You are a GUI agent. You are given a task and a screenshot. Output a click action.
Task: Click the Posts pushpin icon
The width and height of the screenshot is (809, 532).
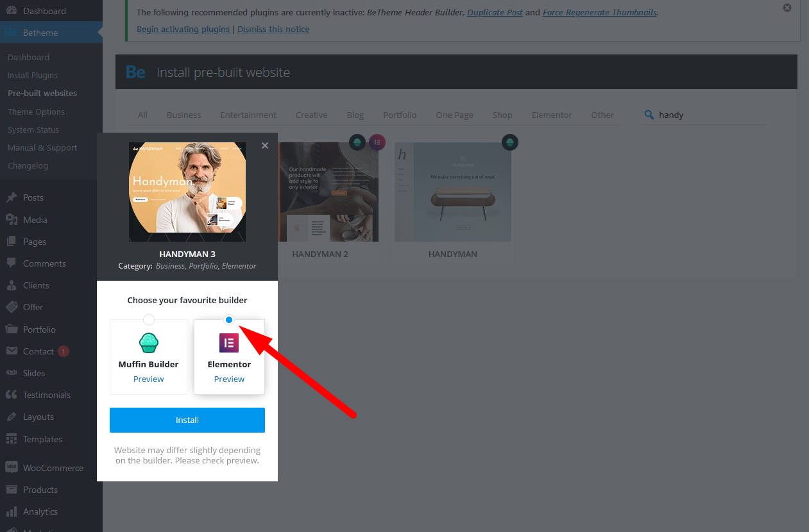(x=12, y=197)
